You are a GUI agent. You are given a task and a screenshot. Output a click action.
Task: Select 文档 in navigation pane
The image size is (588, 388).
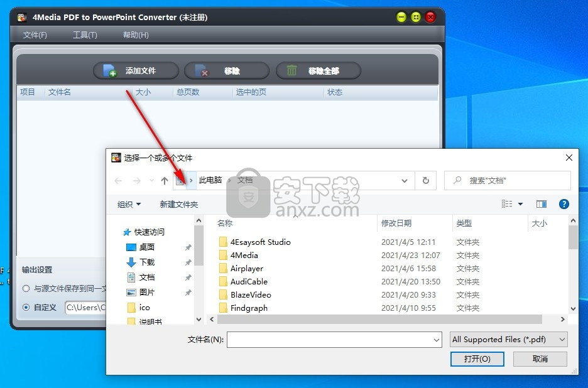pyautogui.click(x=141, y=278)
